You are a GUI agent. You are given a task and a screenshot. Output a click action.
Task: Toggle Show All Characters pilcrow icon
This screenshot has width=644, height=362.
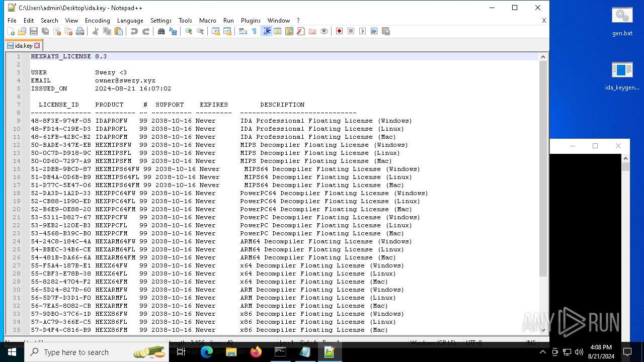[255, 31]
